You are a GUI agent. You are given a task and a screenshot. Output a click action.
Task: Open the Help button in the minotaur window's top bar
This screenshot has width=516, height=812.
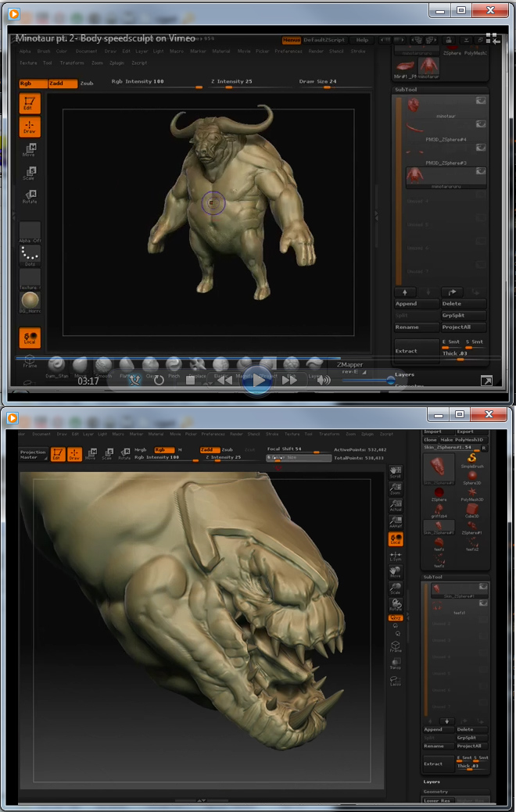coord(362,40)
